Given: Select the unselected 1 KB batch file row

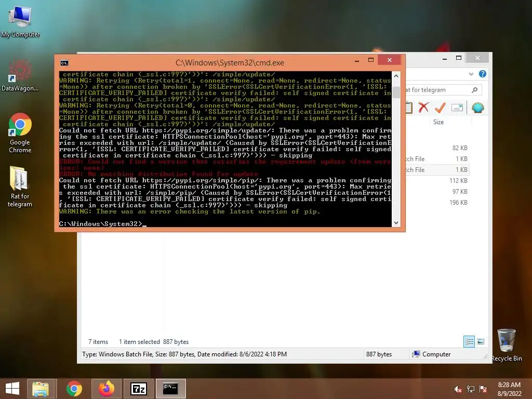Looking at the screenshot, I should (x=437, y=159).
